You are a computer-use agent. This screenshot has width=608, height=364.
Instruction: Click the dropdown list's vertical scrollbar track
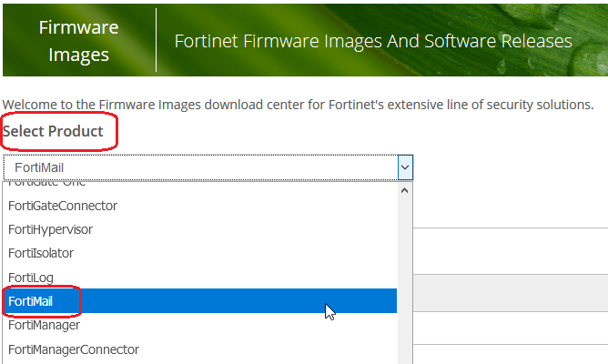tap(405, 273)
